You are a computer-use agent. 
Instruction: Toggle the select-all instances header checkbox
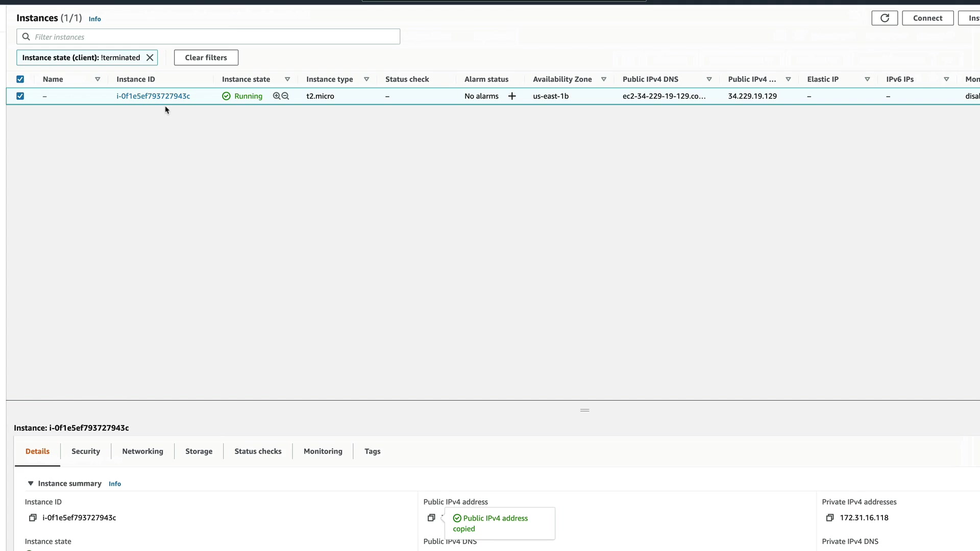tap(20, 79)
